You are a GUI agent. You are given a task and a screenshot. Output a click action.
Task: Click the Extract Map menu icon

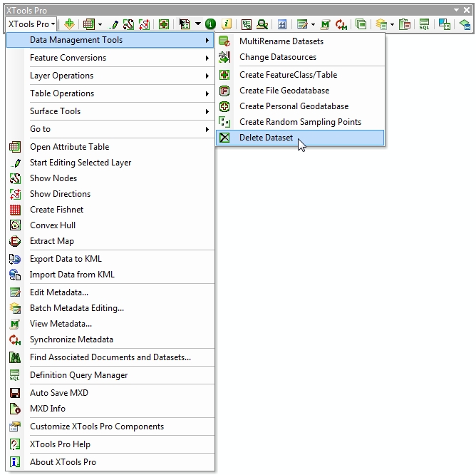point(15,241)
